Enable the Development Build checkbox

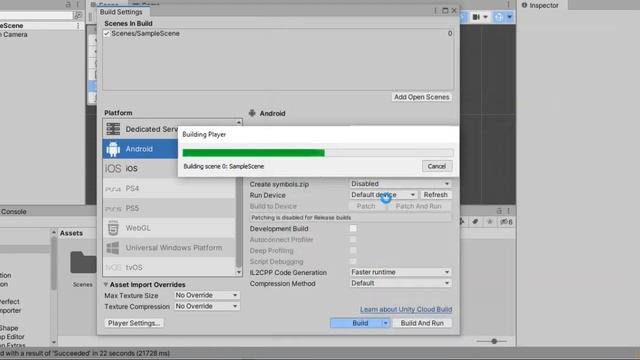(x=353, y=229)
